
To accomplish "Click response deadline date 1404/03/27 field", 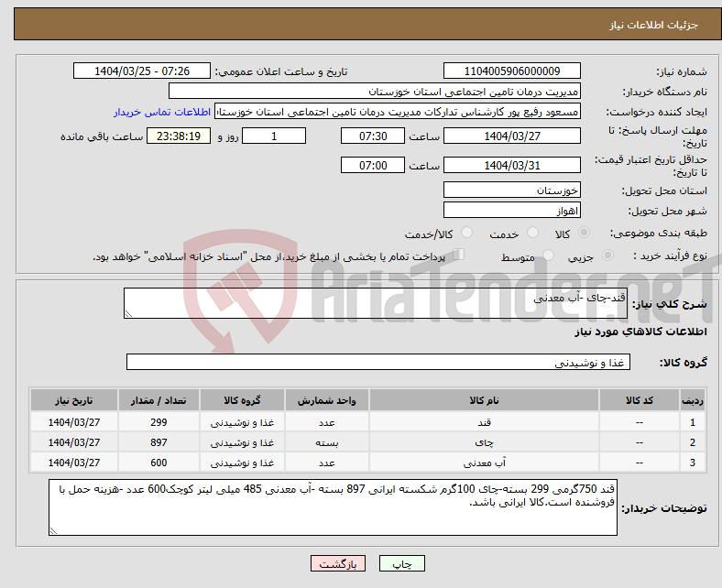I will [x=512, y=136].
